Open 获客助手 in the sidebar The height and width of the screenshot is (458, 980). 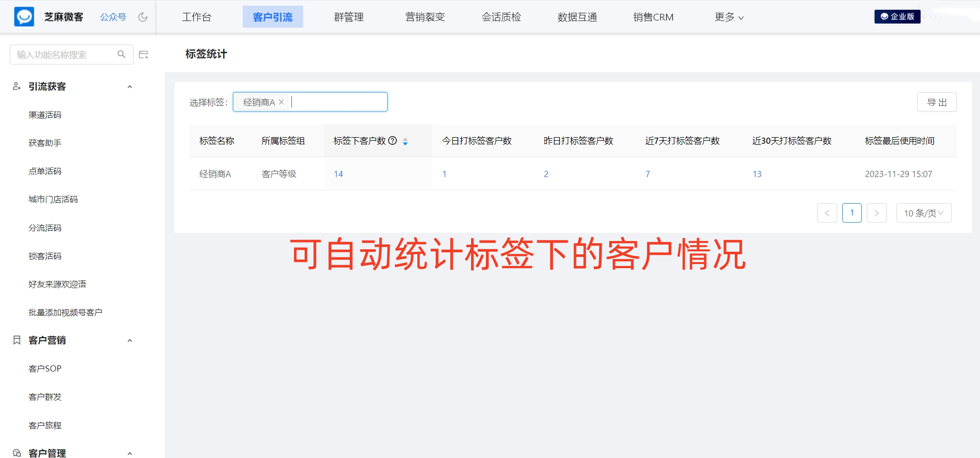click(45, 143)
